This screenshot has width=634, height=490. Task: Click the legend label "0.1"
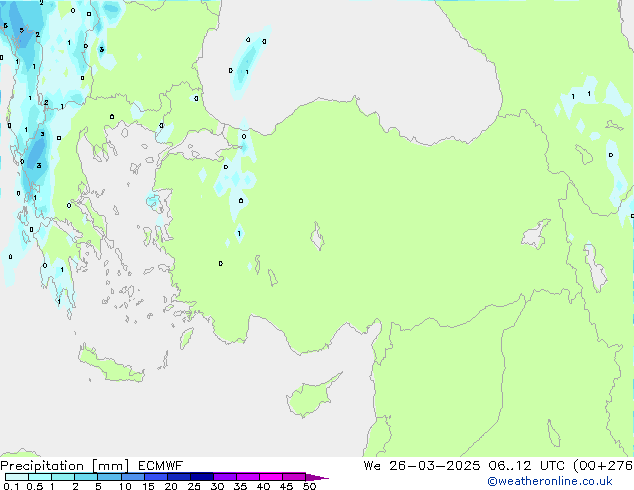pyautogui.click(x=11, y=486)
